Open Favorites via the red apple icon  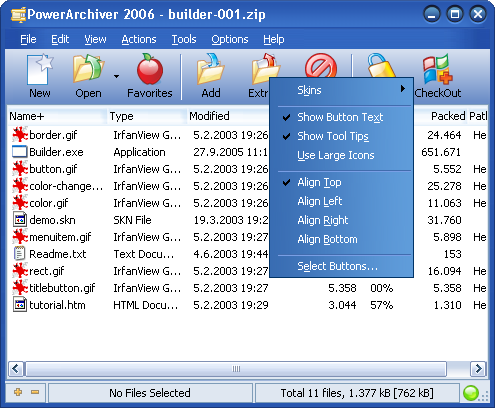coord(150,69)
